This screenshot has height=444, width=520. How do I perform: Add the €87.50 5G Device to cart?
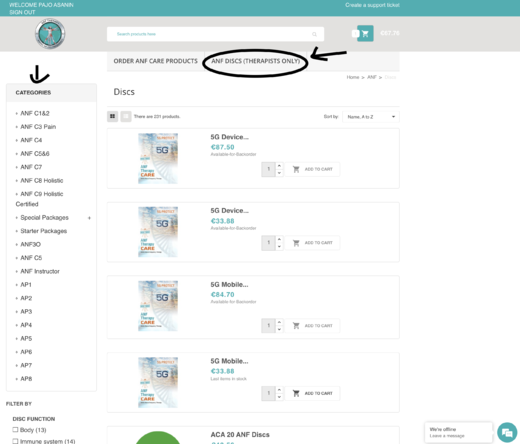(x=312, y=169)
